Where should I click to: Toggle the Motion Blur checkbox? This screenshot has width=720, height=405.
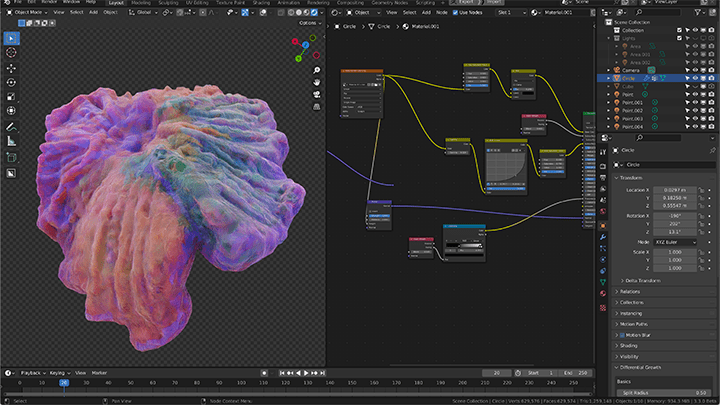[x=622, y=335]
